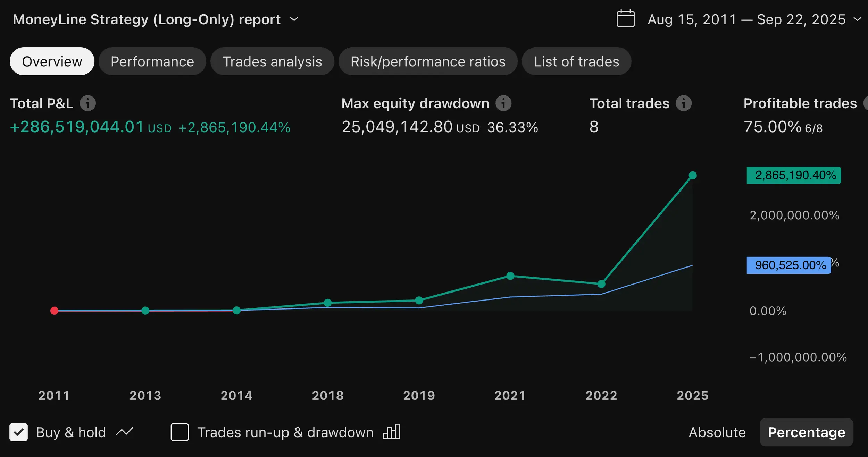Click the Buy & hold line chart icon
Screen dimensions: 868x457
(x=124, y=432)
